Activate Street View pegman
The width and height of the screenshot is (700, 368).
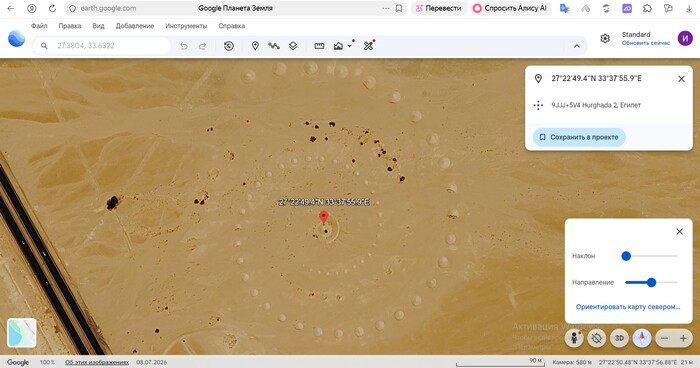coord(574,338)
